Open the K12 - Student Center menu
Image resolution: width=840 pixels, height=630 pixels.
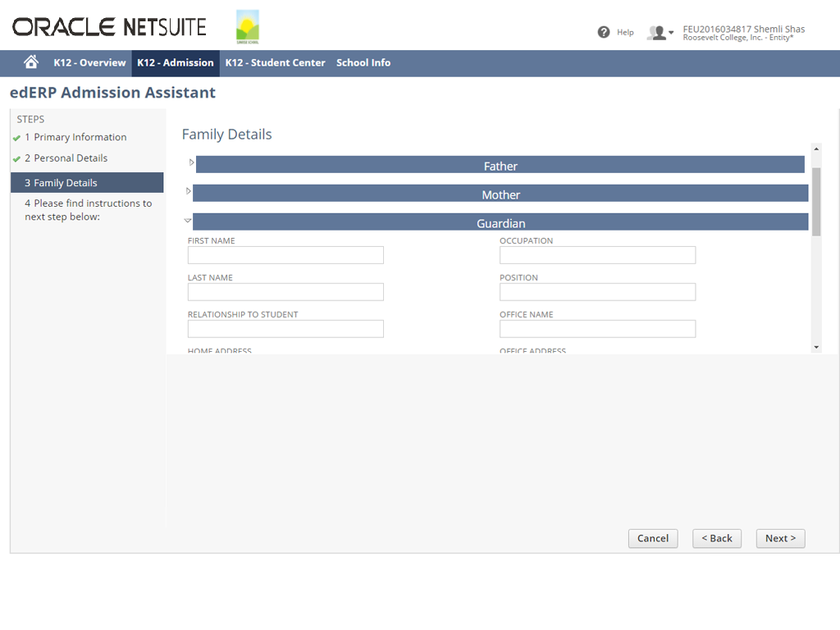(x=275, y=62)
